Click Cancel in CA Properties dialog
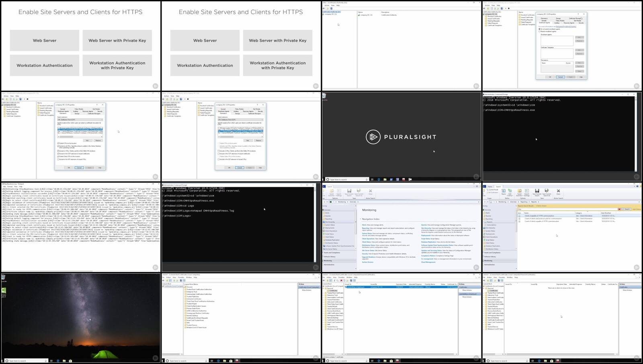The width and height of the screenshot is (643, 364). click(560, 77)
